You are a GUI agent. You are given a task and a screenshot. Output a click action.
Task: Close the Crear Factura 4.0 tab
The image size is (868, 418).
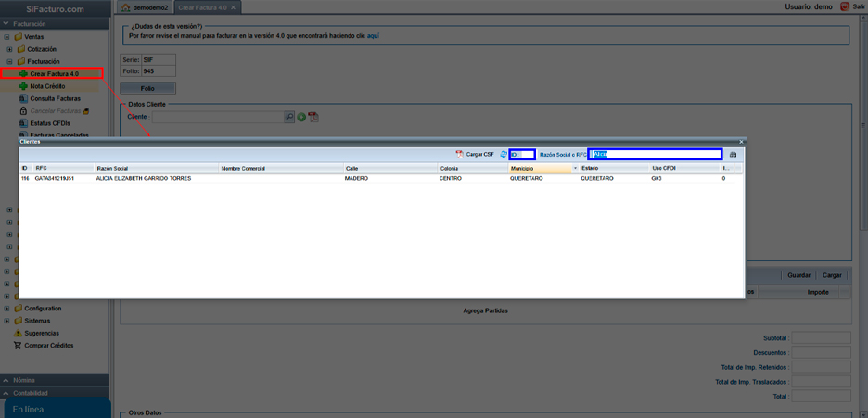point(234,7)
